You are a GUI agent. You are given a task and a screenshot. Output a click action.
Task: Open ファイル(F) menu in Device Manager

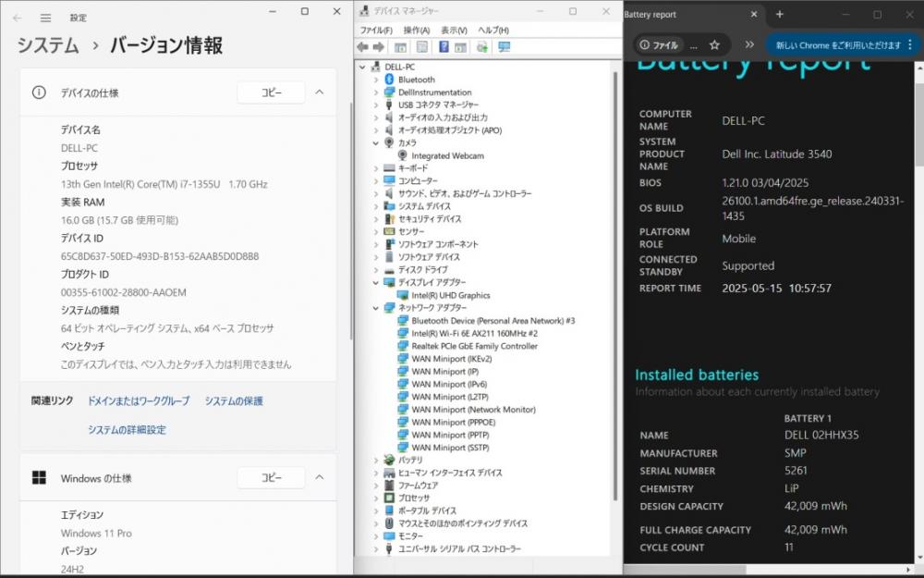click(x=376, y=31)
